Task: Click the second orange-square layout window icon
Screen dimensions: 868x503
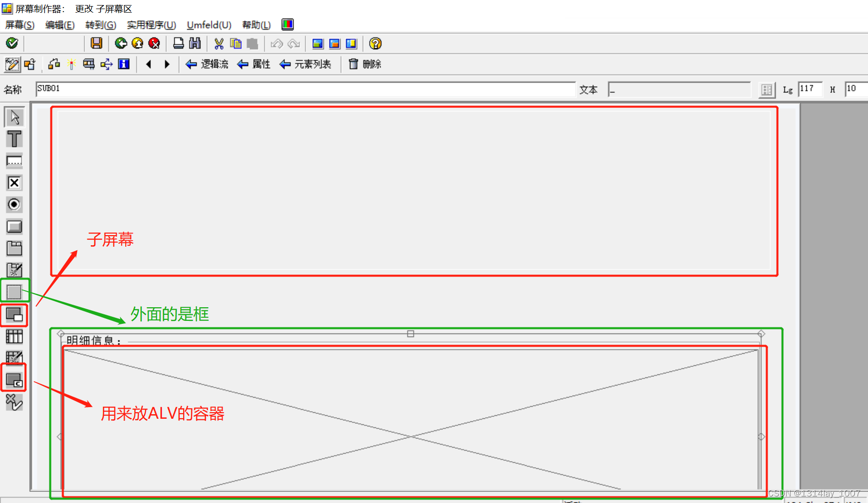Action: pyautogui.click(x=335, y=43)
